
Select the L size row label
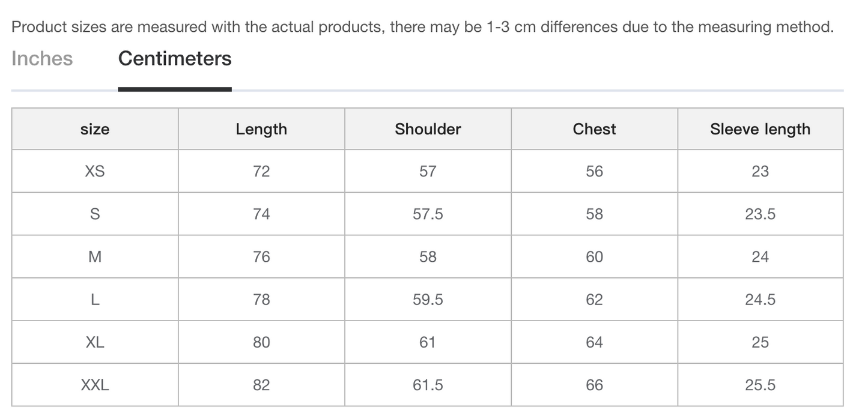tap(95, 300)
